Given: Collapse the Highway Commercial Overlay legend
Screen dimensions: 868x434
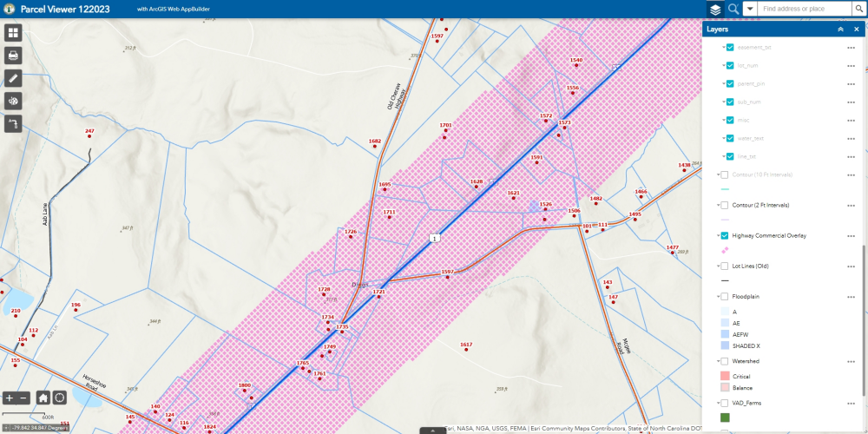Looking at the screenshot, I should click(717, 236).
